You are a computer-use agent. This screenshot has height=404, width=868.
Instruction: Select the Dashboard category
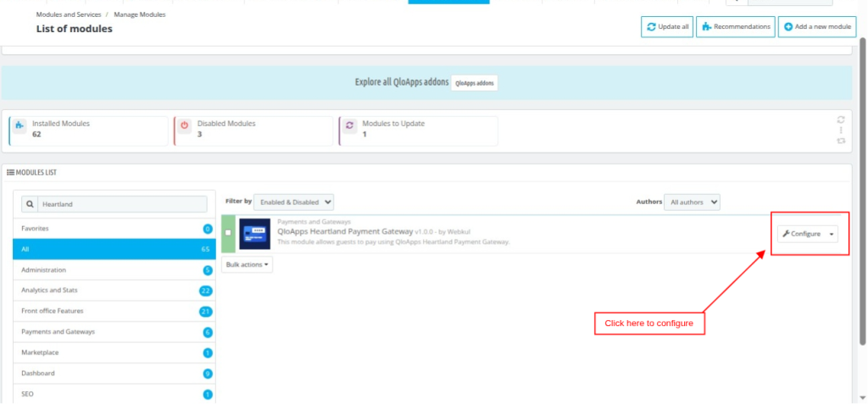(x=114, y=374)
